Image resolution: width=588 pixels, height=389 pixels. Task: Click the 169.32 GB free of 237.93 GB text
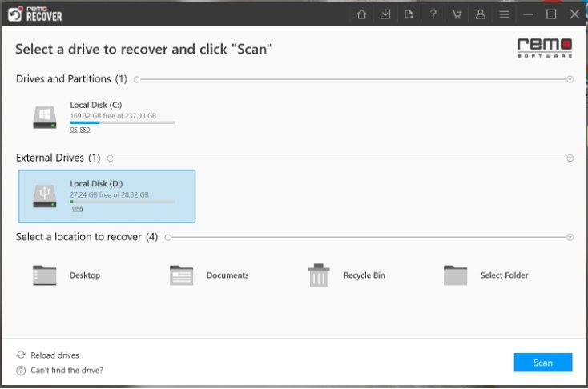[113, 116]
